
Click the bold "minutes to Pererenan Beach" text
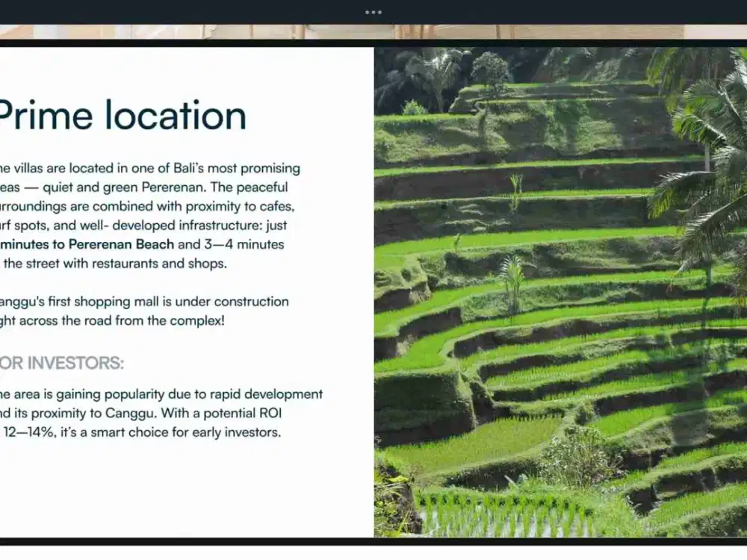(87, 244)
